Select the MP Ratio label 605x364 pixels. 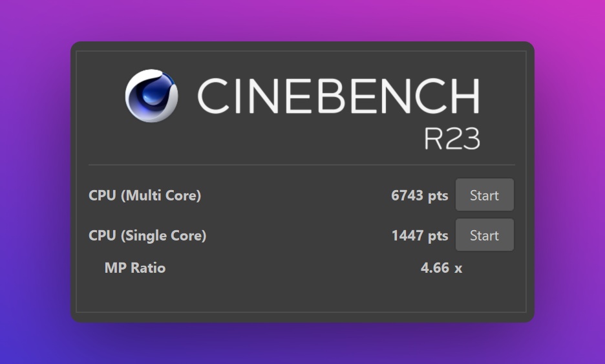click(x=135, y=268)
